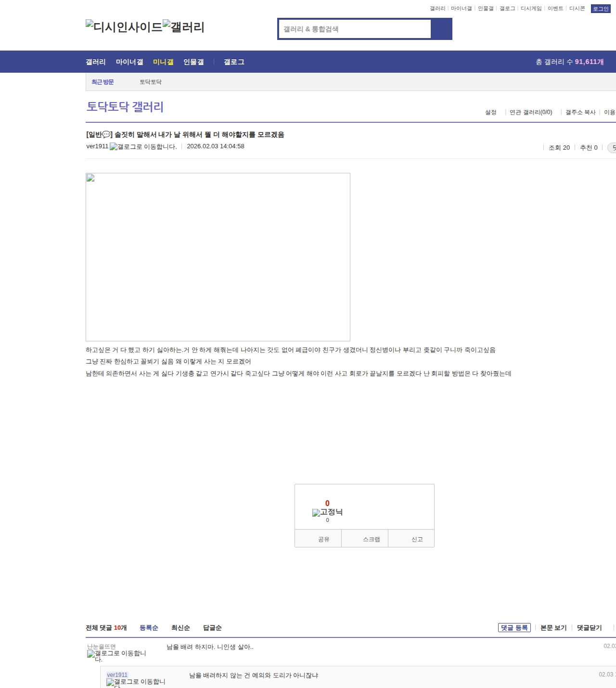Click the 신고 button to report the post
The height and width of the screenshot is (688, 616).
pos(417,539)
